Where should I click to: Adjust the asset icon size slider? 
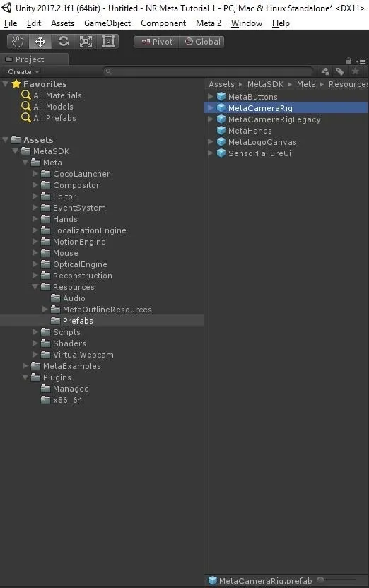[x=336, y=580]
